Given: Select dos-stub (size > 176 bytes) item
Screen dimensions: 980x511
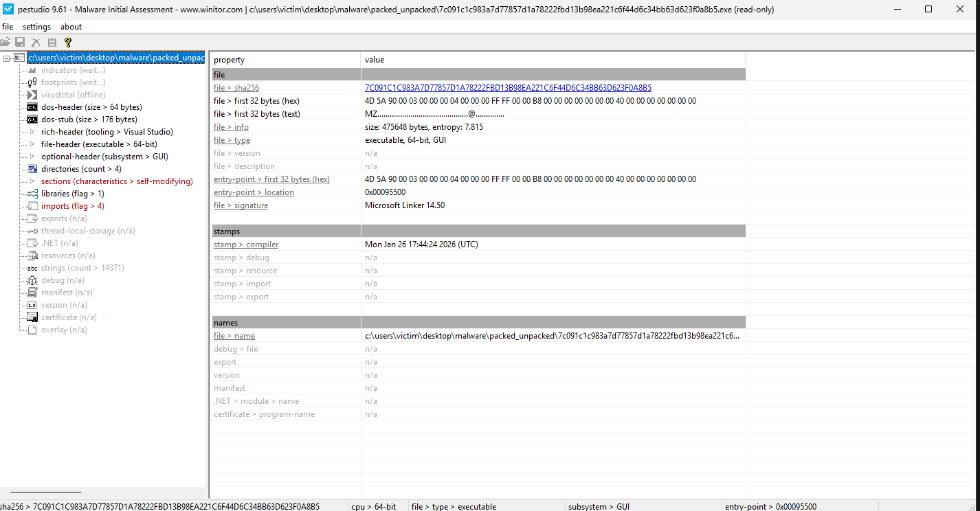Looking at the screenshot, I should (89, 120).
